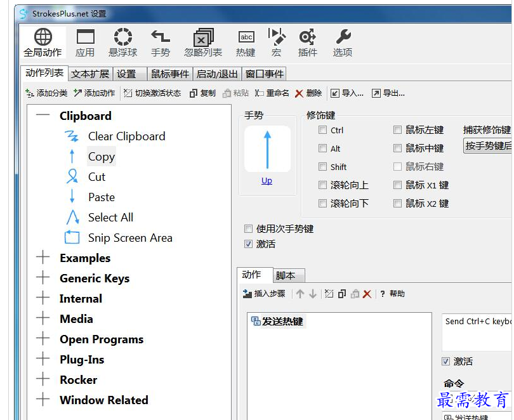Switch to the 脚本 script tab
This screenshot has width=514, height=420.
pyautogui.click(x=289, y=275)
